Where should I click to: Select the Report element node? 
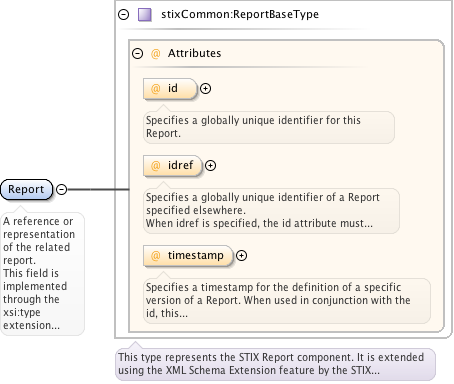27,189
